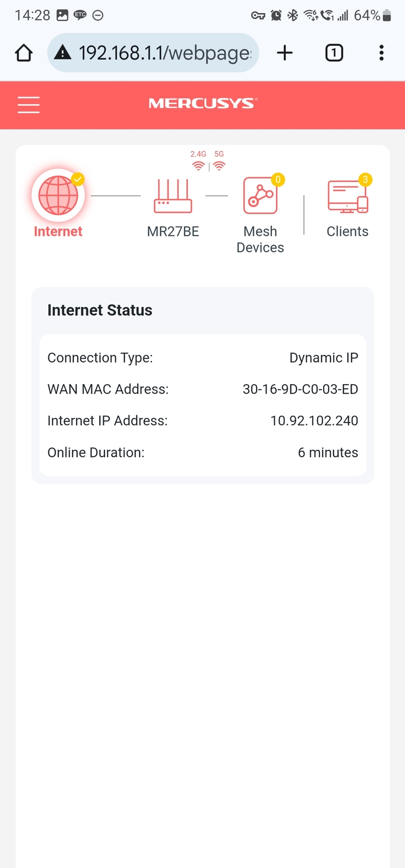405x868 pixels.
Task: Open the tab switcher showing 1 tab
Action: (334, 53)
